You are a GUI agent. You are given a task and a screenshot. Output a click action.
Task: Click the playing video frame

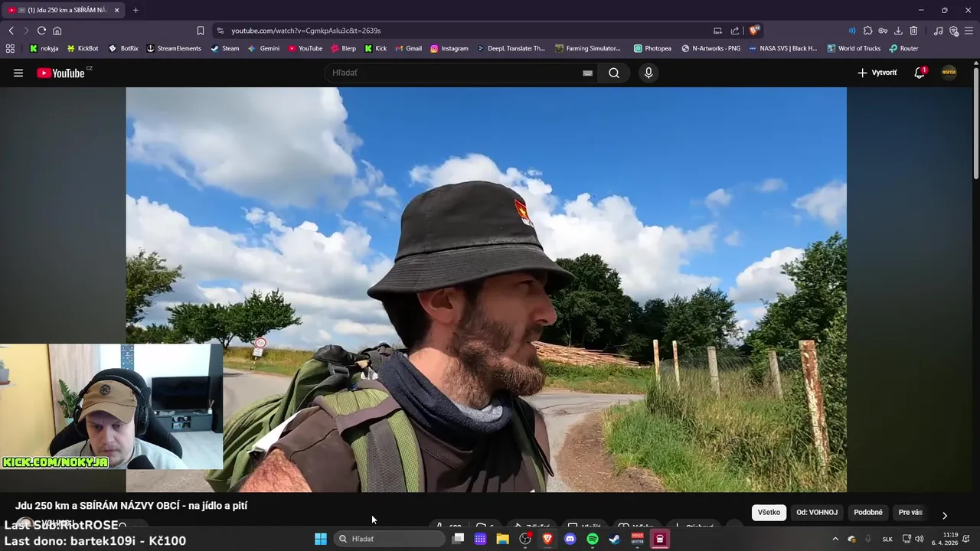pos(486,289)
